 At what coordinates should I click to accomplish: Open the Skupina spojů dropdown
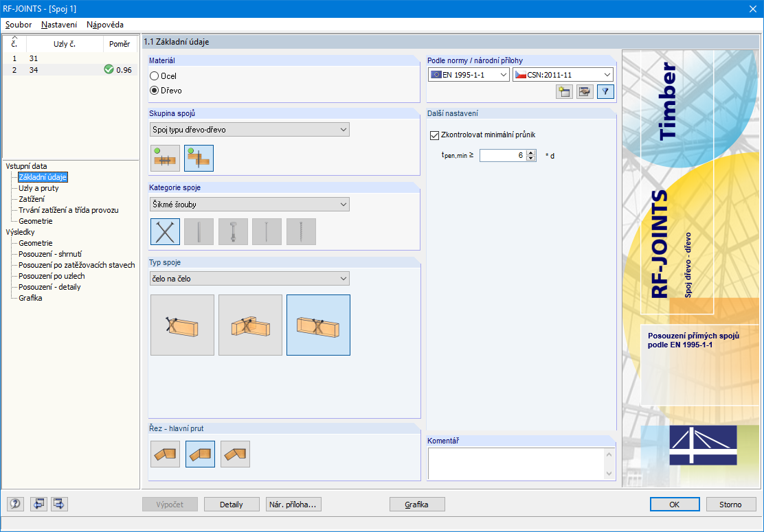click(x=249, y=130)
